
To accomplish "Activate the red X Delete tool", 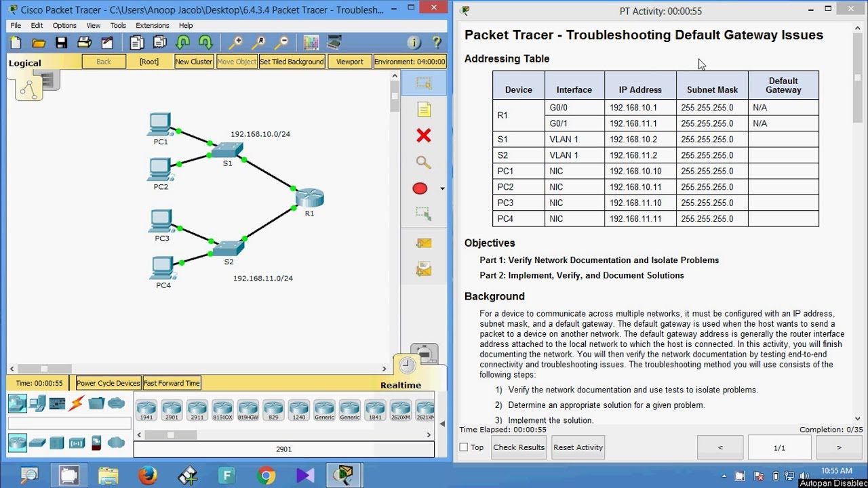I will 424,136.
